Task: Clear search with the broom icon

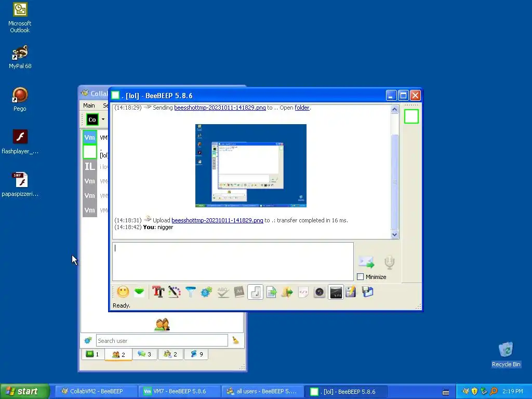Action: [x=235, y=340]
